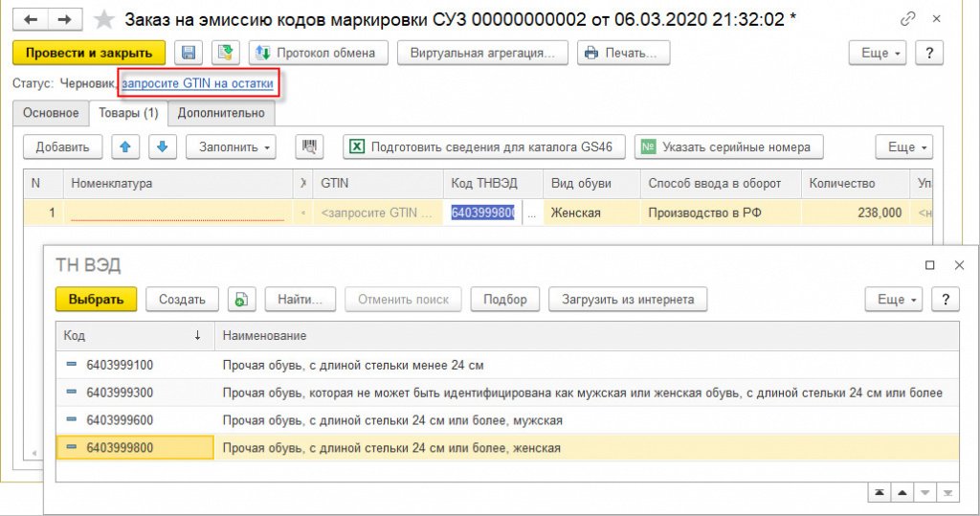Move row down with blue down arrow
The height and width of the screenshot is (516, 980).
point(162,146)
